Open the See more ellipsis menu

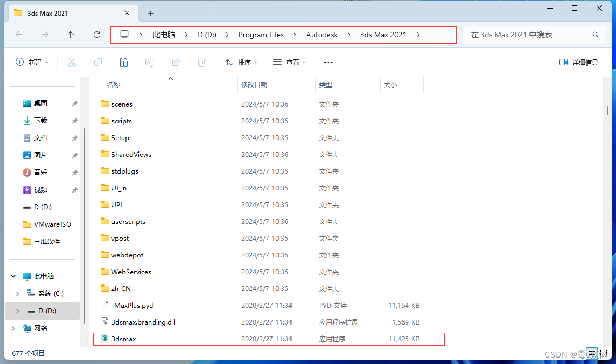tap(328, 63)
